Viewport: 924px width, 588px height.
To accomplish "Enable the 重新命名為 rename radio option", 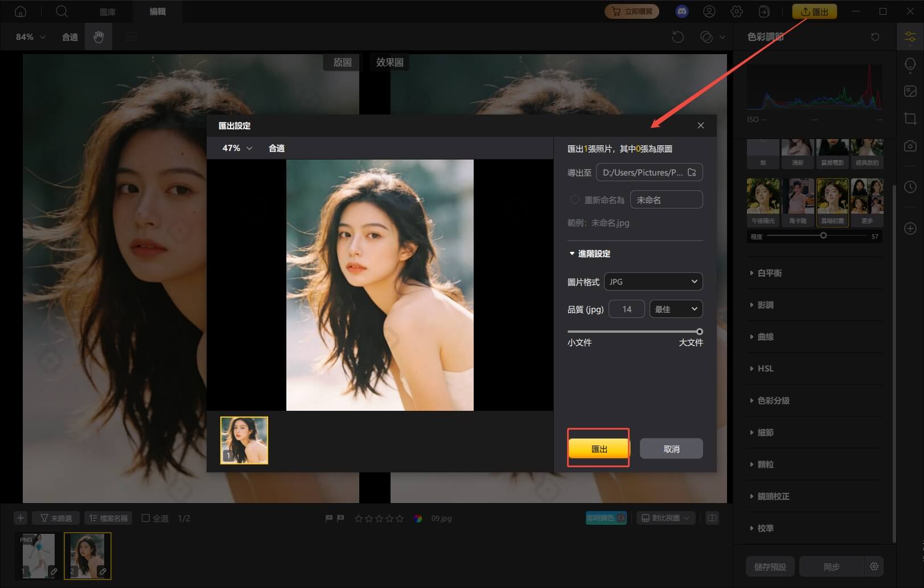I will [x=574, y=200].
